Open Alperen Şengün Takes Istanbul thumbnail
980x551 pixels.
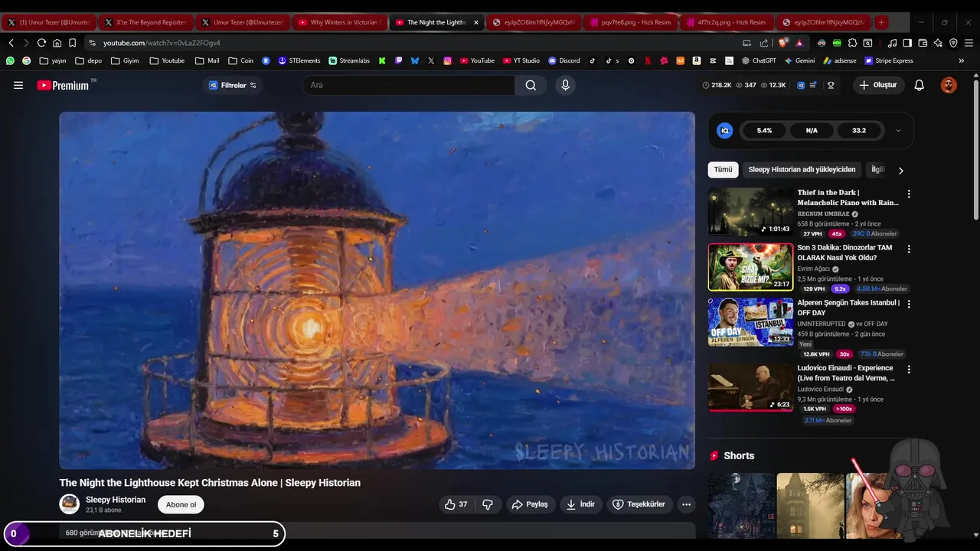pyautogui.click(x=750, y=322)
